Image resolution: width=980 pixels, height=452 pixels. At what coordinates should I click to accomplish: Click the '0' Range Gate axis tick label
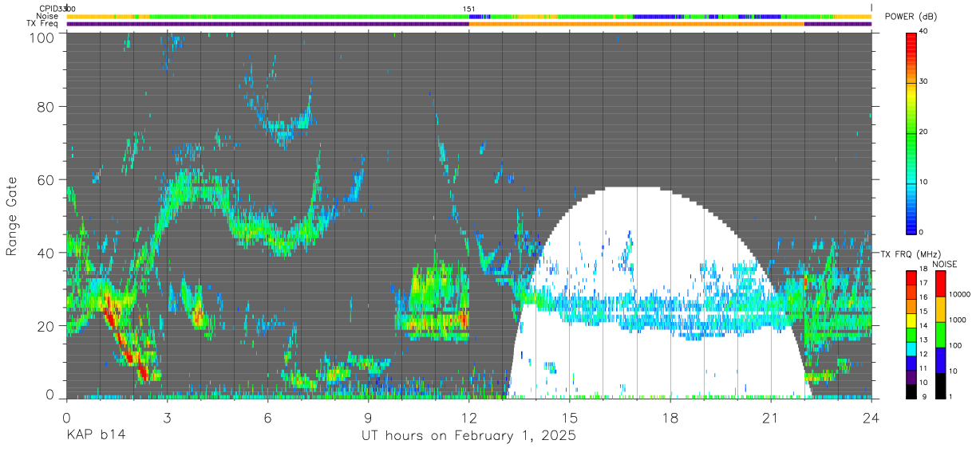(50, 395)
